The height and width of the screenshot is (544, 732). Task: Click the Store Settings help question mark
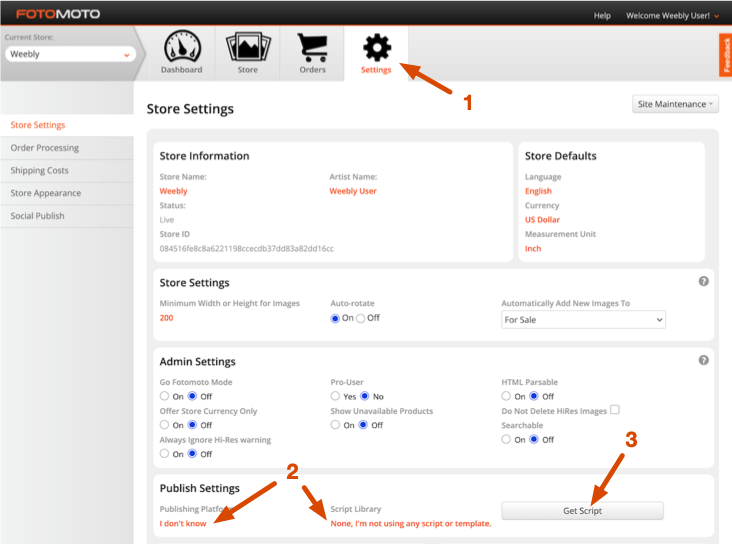(x=704, y=281)
